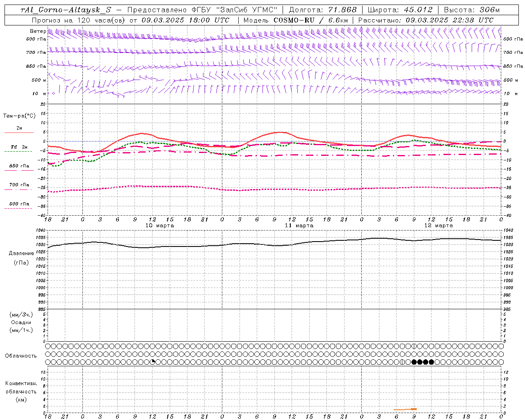This screenshot has width=525, height=420.
Task: Click the Облачность cloud cover label
Action: coord(21,356)
